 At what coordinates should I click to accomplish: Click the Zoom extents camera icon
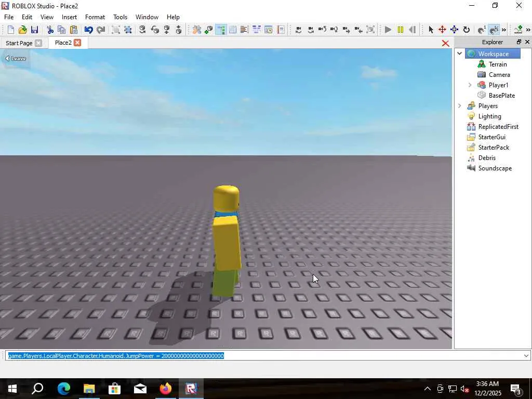(371, 30)
